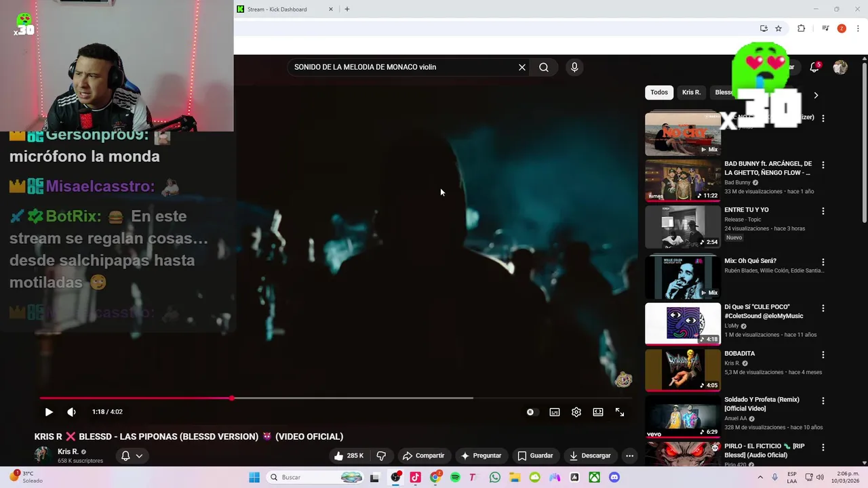This screenshot has height=488, width=868.
Task: Open TikTok from the taskbar
Action: click(x=415, y=477)
